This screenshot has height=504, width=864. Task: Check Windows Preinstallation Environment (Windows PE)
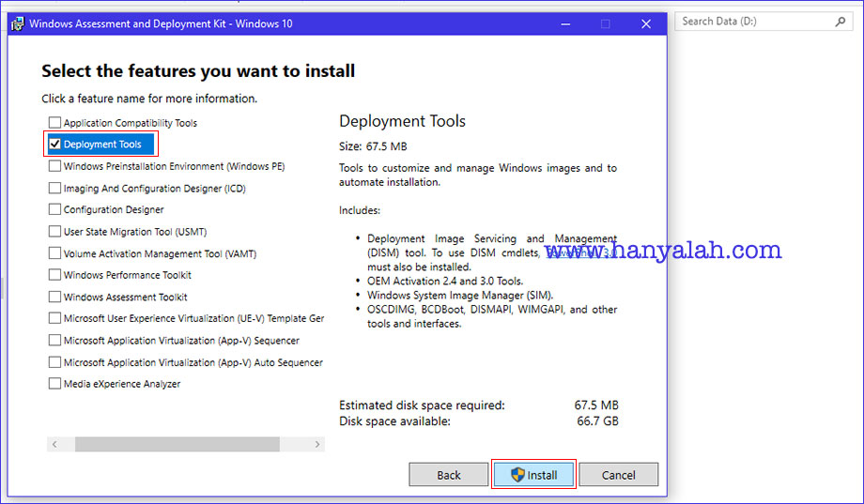point(54,166)
